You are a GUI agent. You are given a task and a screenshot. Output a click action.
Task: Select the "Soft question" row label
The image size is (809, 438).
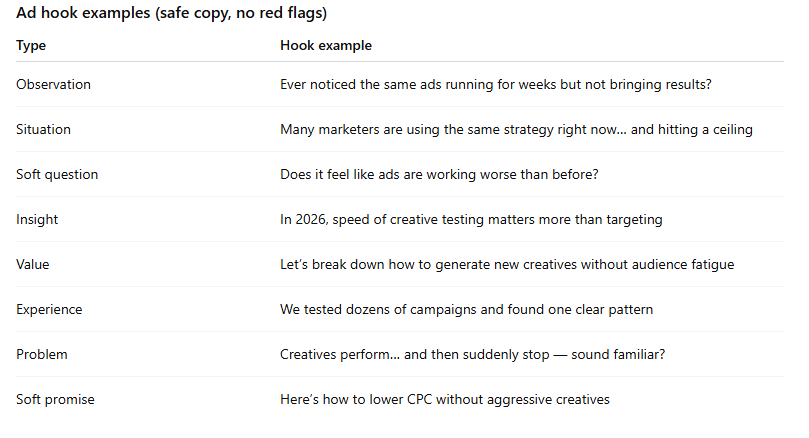point(57,175)
